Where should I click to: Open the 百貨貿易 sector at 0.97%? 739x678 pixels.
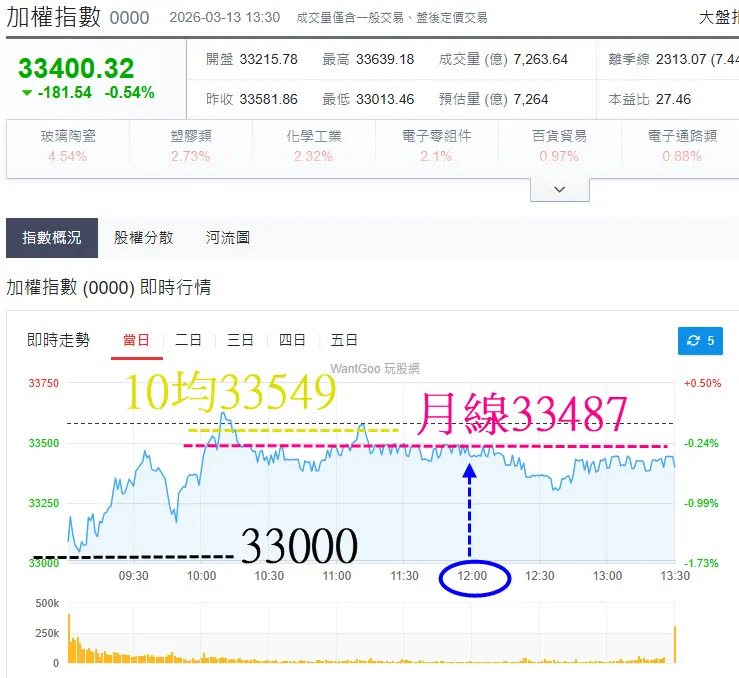[x=559, y=146]
